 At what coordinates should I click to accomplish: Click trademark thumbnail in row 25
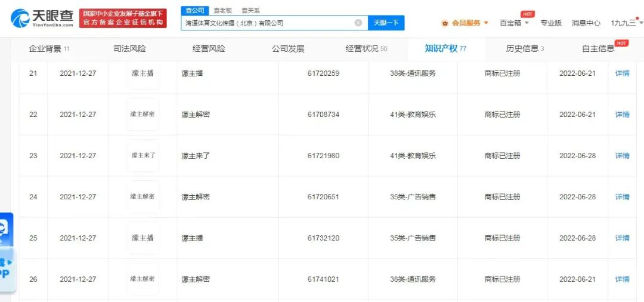pyautogui.click(x=143, y=238)
